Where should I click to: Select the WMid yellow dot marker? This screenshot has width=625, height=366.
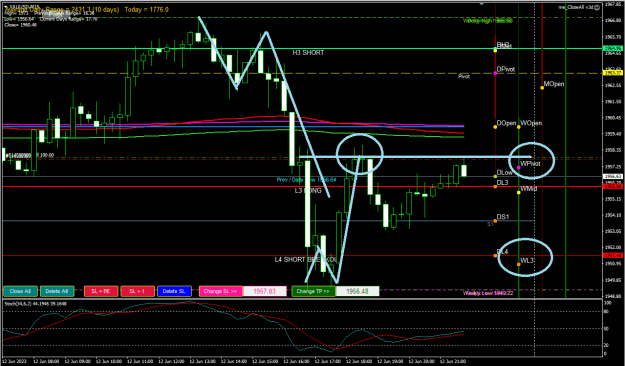click(x=519, y=193)
